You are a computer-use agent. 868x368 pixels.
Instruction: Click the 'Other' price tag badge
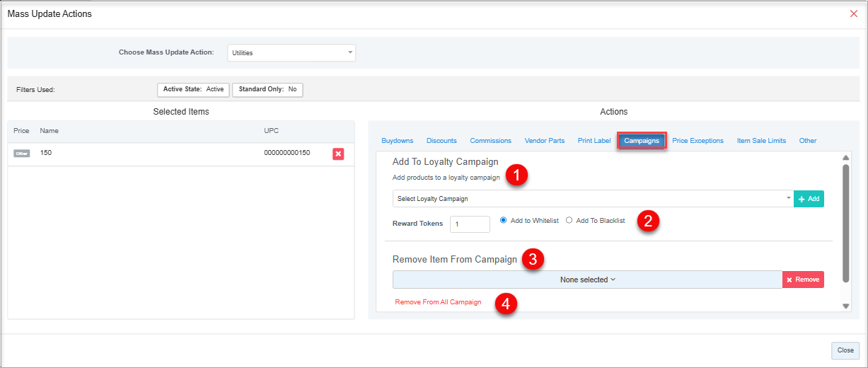tap(22, 154)
